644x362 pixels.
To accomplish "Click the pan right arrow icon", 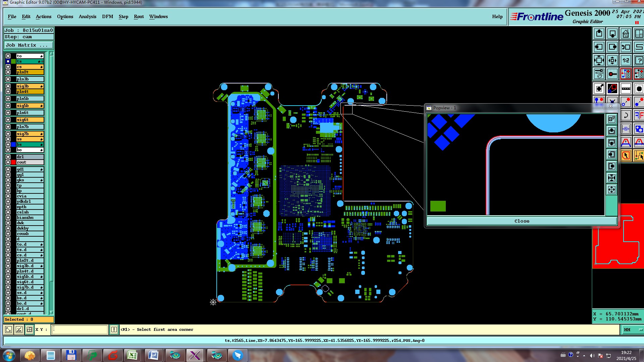I will [612, 47].
